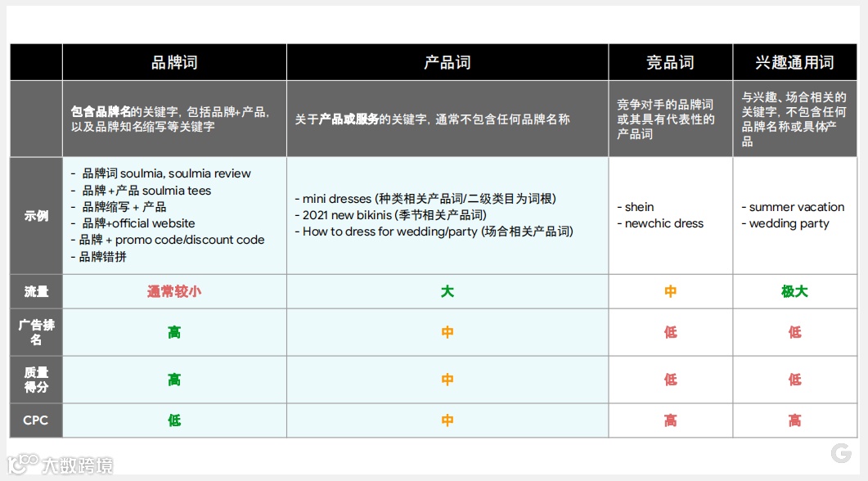Viewport: 868px width, 481px height.
Task: Click the 示例 row label
Action: coord(34,214)
